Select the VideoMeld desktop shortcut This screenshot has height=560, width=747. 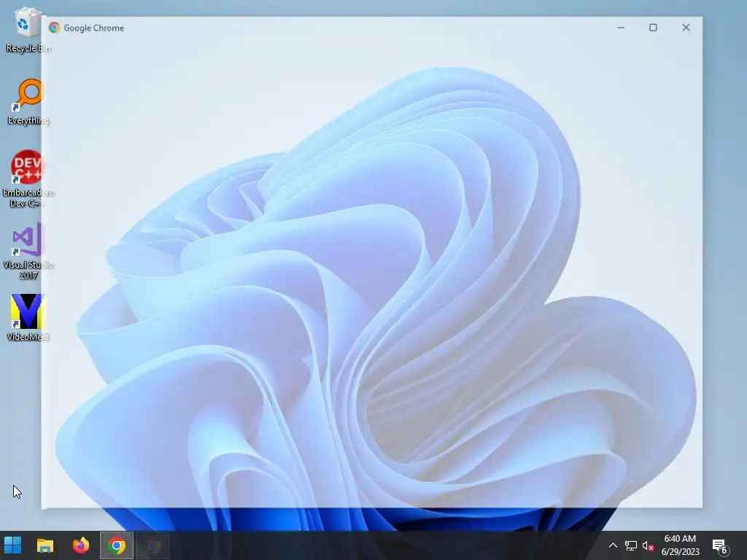click(x=28, y=318)
